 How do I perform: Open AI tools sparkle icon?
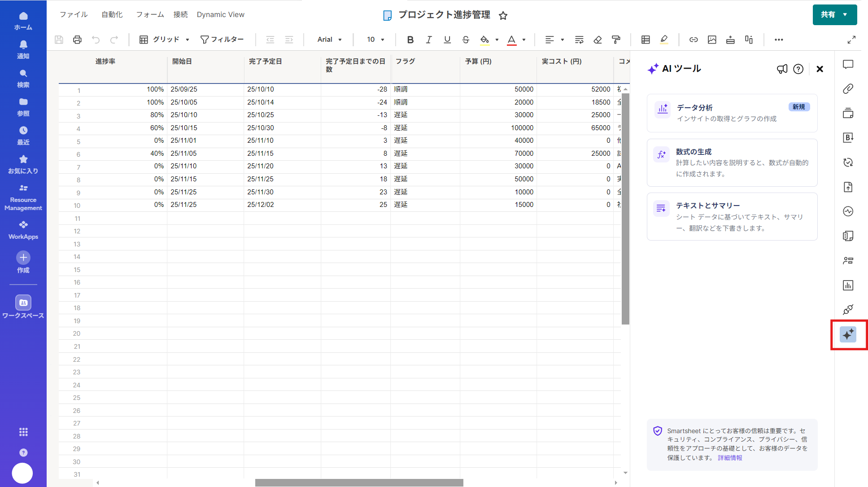click(x=848, y=334)
